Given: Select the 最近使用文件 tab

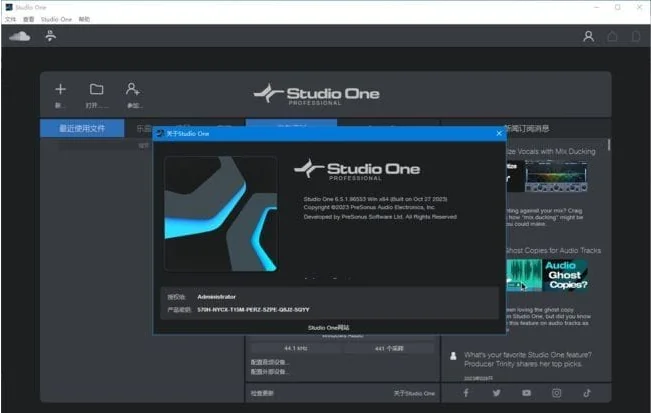Looking at the screenshot, I should pos(82,128).
